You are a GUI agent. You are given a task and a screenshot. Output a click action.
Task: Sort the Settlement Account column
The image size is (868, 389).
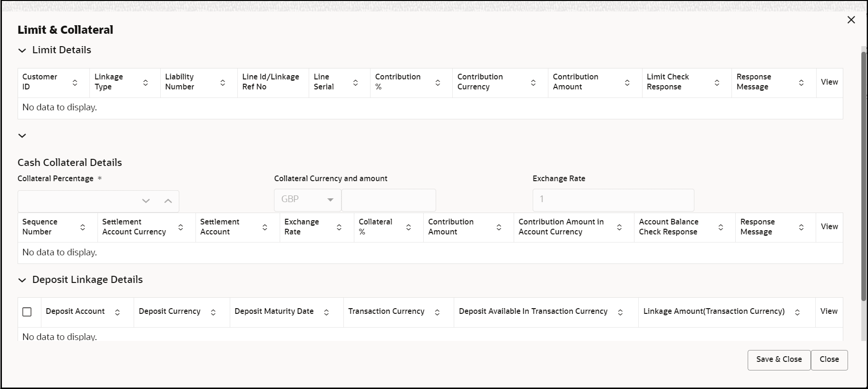[x=265, y=227]
